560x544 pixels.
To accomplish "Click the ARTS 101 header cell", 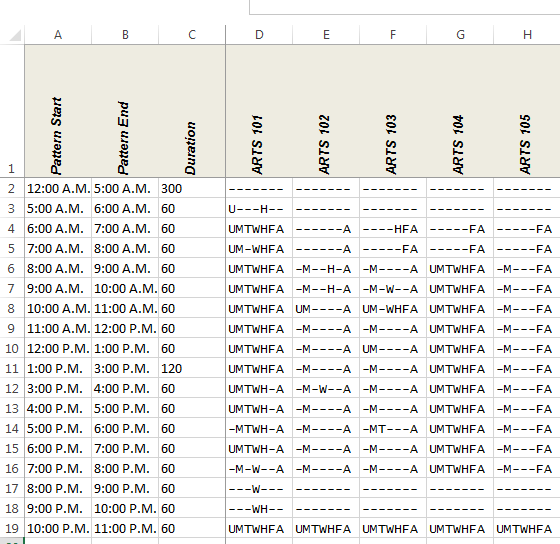I will (x=259, y=111).
